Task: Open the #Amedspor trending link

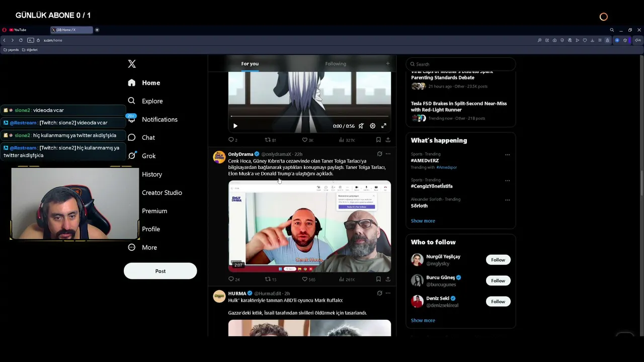Action: point(447,167)
